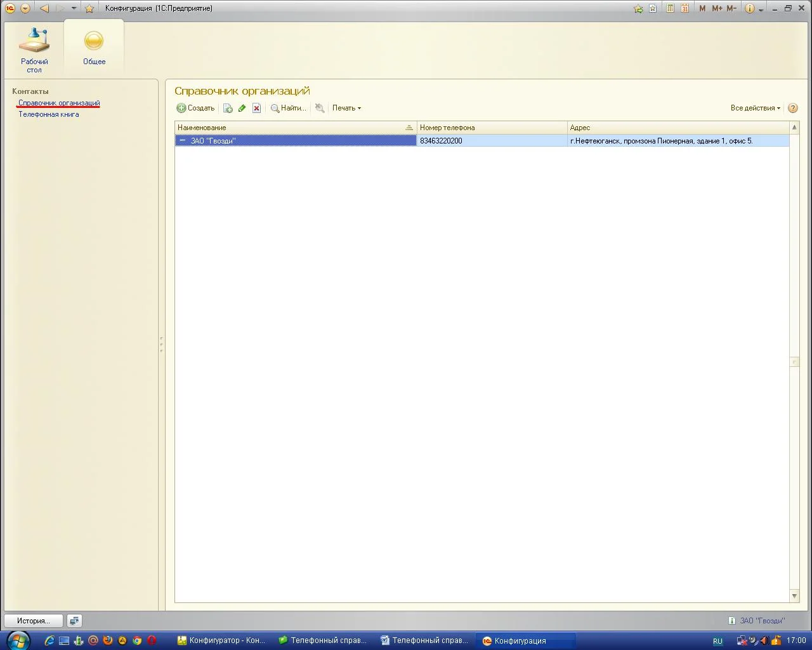
Task: Select the ЗАО "Гвозди" row name cell
Action: (x=296, y=141)
